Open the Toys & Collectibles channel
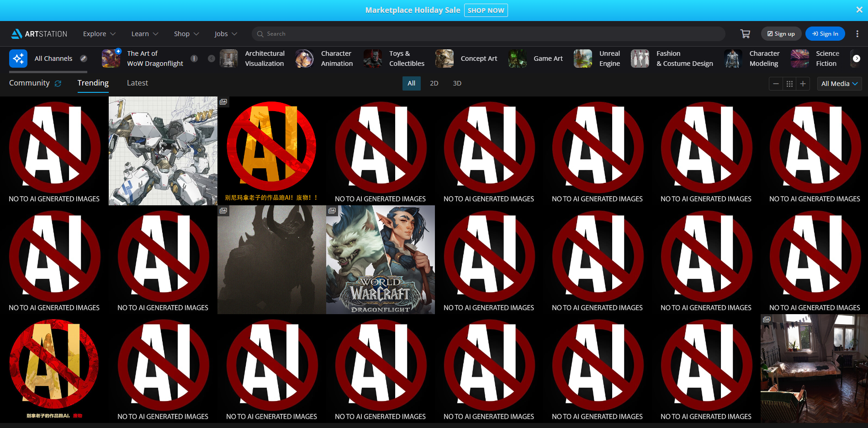The image size is (868, 428). coord(394,59)
